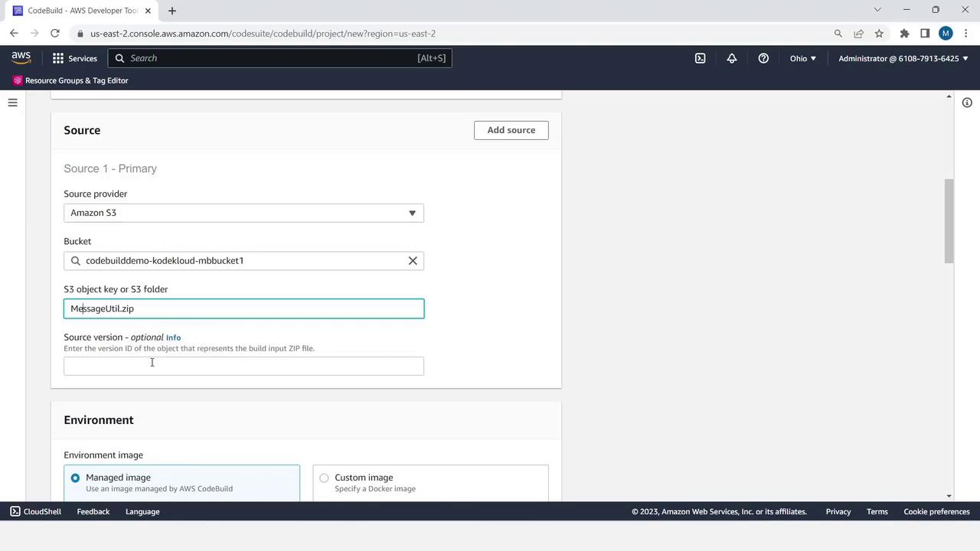Close the CodeBuild browser tab
This screenshot has height=551, width=980.
[x=148, y=11]
